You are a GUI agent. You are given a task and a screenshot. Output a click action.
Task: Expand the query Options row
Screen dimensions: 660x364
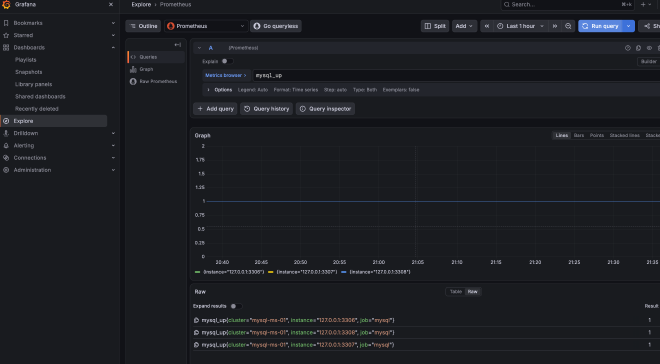(220, 90)
